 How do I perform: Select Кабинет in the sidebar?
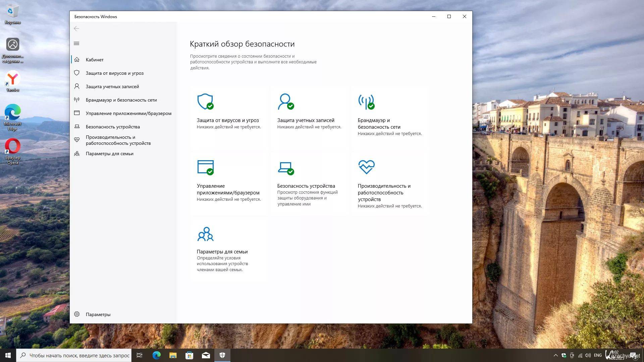pos(95,60)
